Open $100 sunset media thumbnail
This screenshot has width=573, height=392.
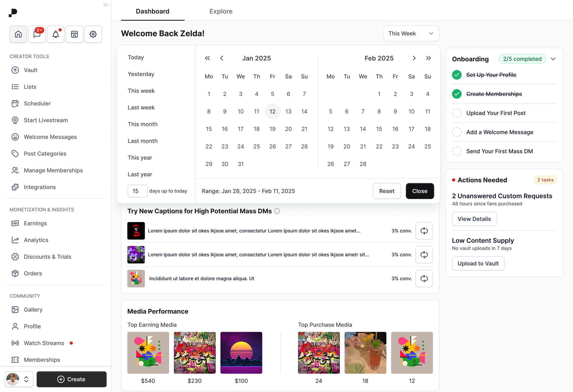pyautogui.click(x=241, y=353)
